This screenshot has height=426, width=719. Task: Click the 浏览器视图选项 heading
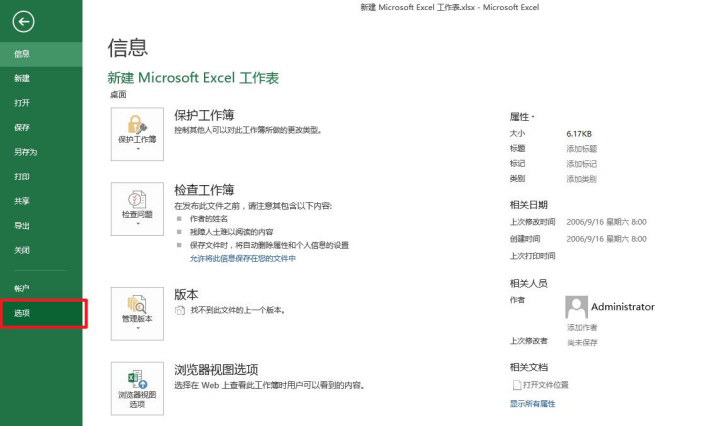[216, 370]
